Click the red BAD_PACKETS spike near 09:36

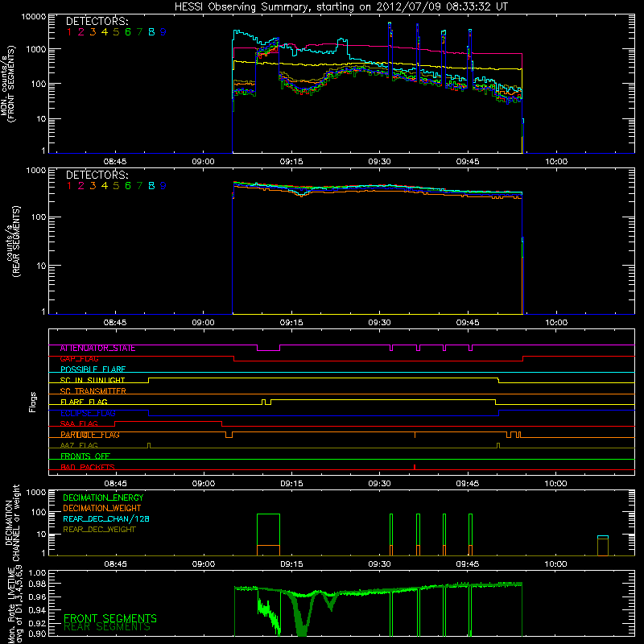pos(415,467)
